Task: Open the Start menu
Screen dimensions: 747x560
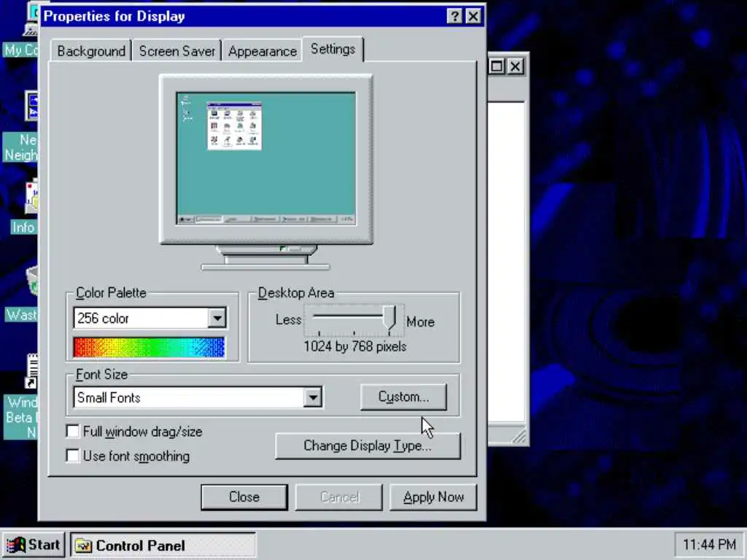Action: 34,545
